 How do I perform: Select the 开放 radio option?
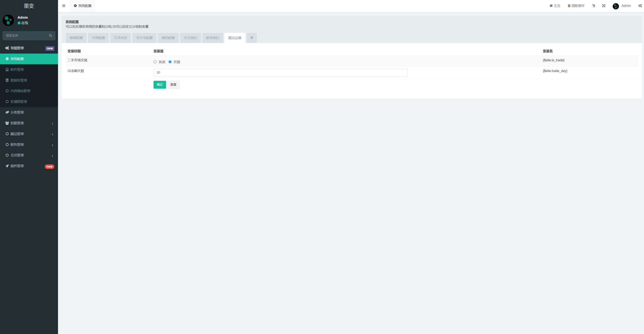click(170, 62)
